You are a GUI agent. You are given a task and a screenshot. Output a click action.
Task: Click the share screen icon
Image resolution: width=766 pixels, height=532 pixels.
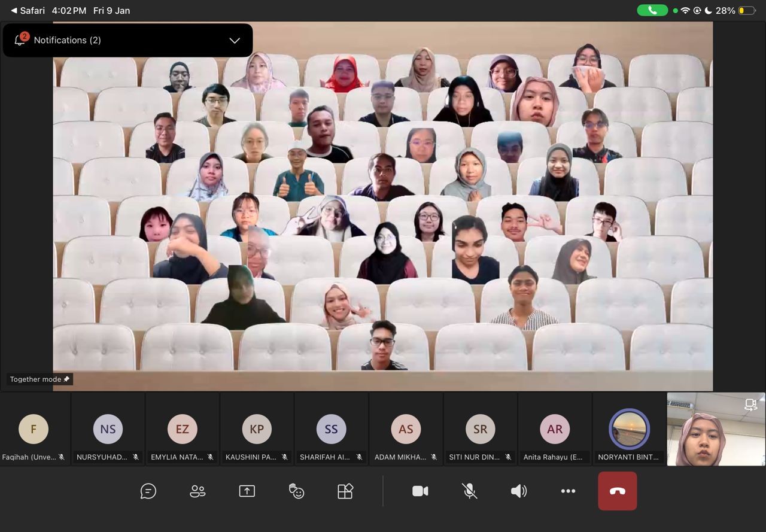[247, 491]
